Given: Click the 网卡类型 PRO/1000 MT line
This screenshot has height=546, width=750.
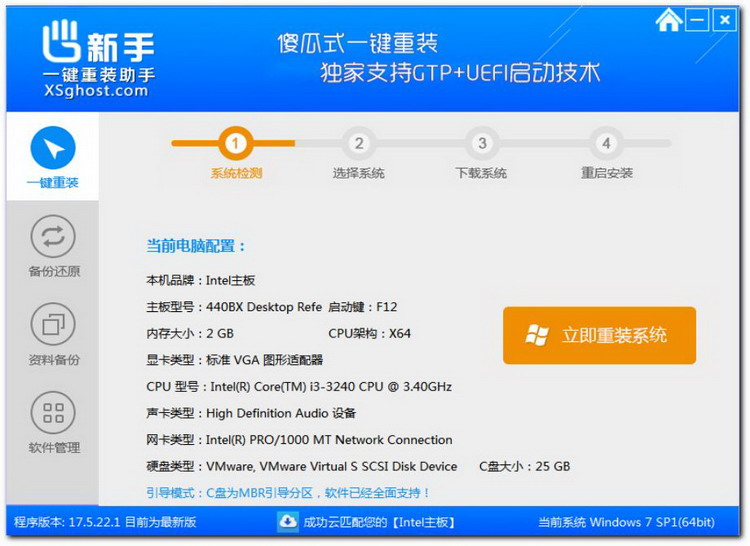Looking at the screenshot, I should (x=299, y=439).
